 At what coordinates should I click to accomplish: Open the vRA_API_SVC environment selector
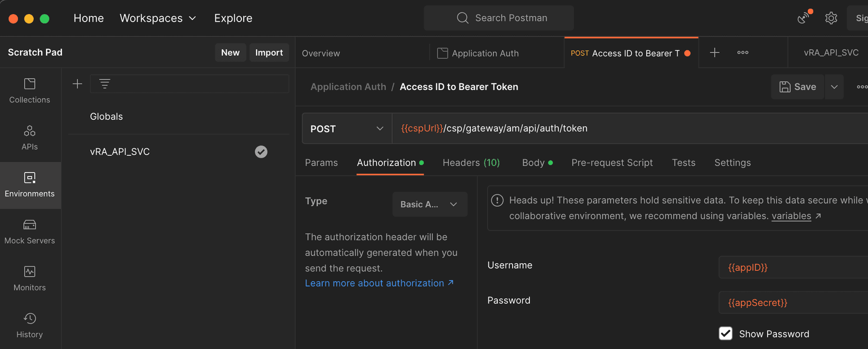coord(831,53)
